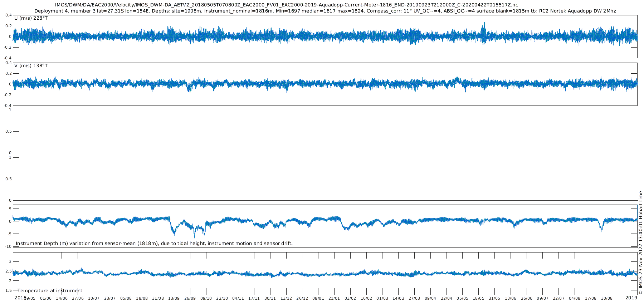
Task: Click the '27/03' date tick label
Action: coord(414,298)
